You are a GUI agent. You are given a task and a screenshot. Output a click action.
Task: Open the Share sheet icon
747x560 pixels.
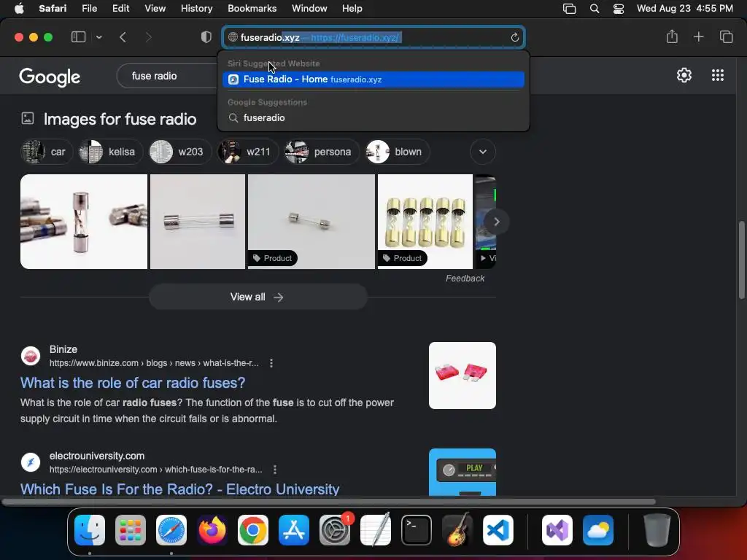(x=672, y=36)
